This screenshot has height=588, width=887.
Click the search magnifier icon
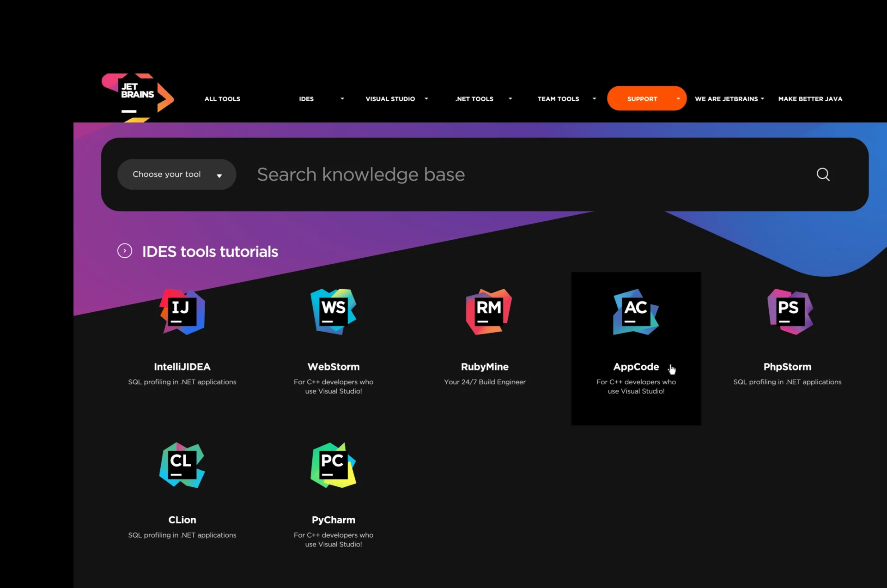coord(823,174)
